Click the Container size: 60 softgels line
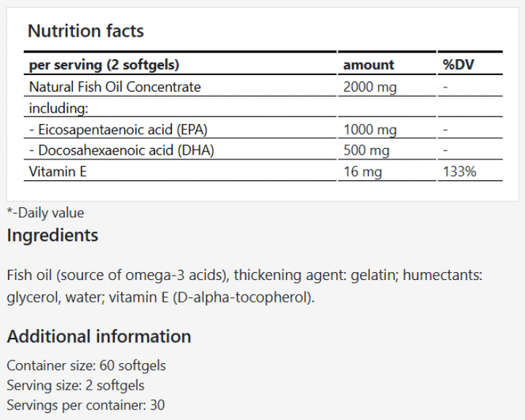Screen dimensions: 525x420 tap(86, 365)
